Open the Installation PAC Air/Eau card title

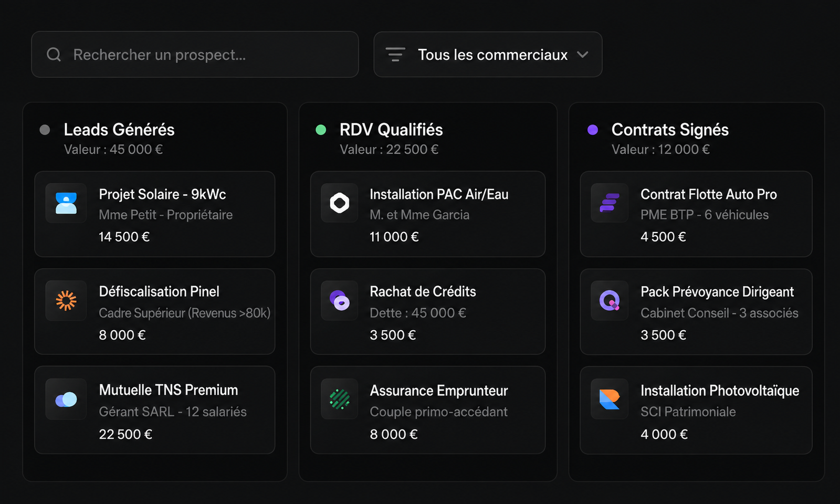point(439,194)
